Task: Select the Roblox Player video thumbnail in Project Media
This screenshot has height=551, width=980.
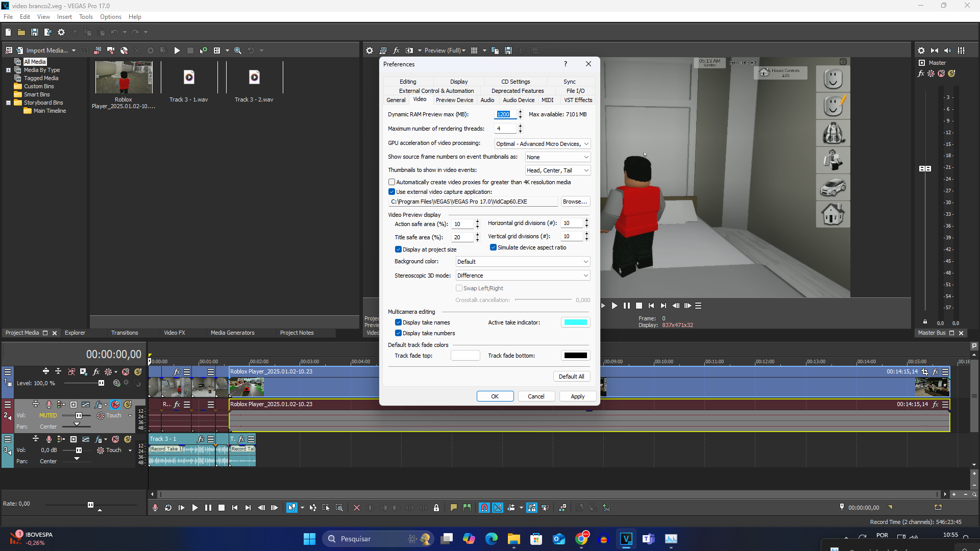Action: click(x=124, y=77)
